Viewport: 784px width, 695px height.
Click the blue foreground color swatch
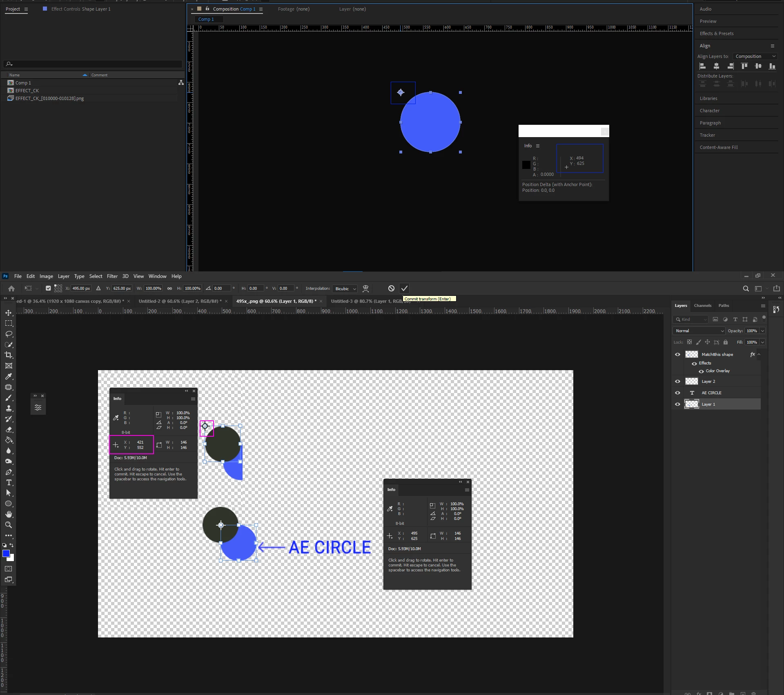(6, 554)
